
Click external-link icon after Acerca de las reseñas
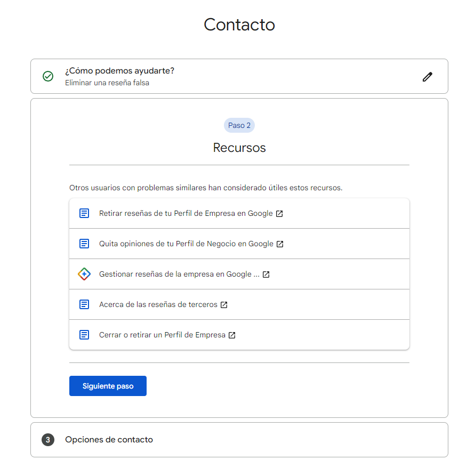(224, 305)
